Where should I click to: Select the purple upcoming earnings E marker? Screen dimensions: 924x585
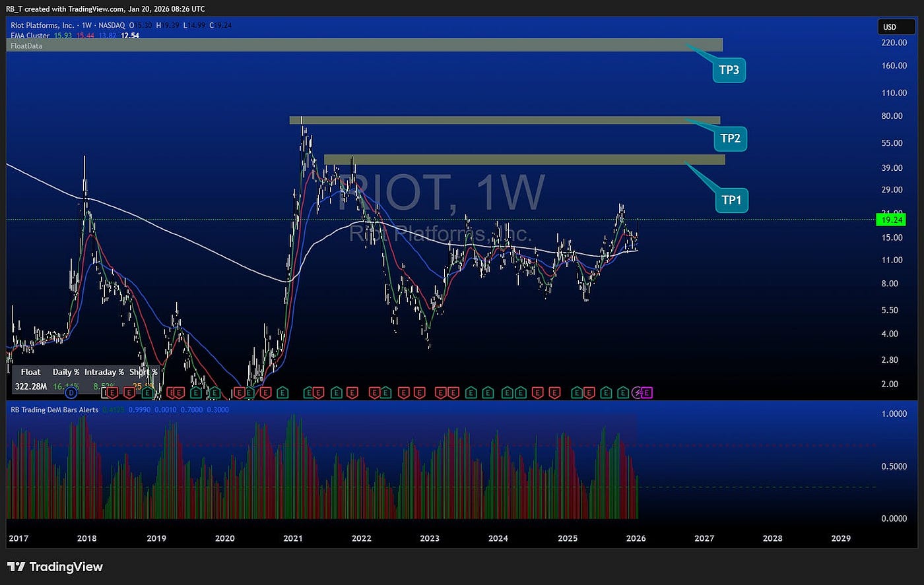point(647,393)
